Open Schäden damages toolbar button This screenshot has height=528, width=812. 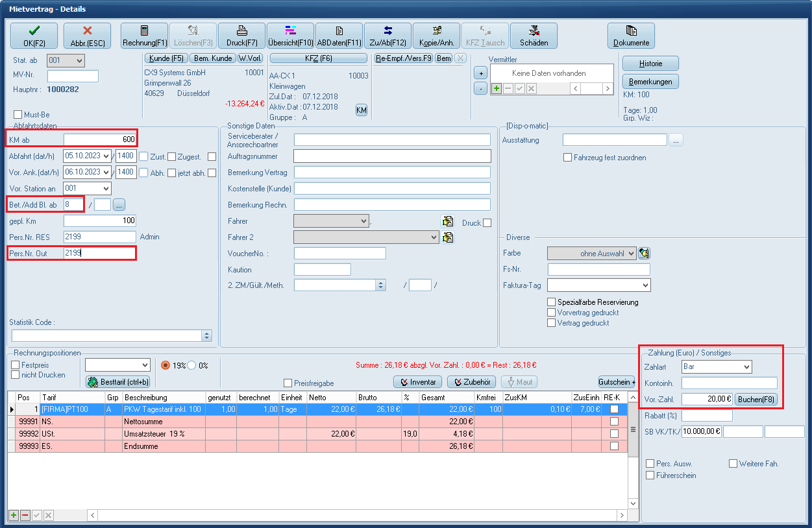point(534,36)
